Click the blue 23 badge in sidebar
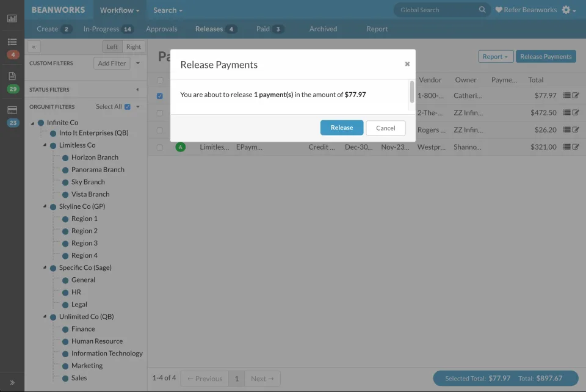The image size is (586, 392). (13, 123)
